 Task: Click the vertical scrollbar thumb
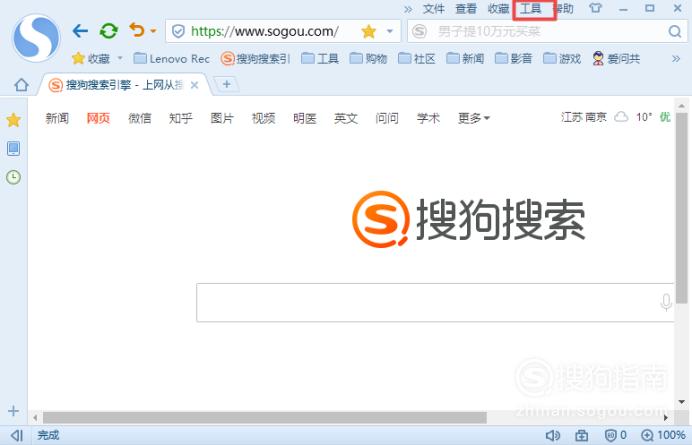point(682,207)
